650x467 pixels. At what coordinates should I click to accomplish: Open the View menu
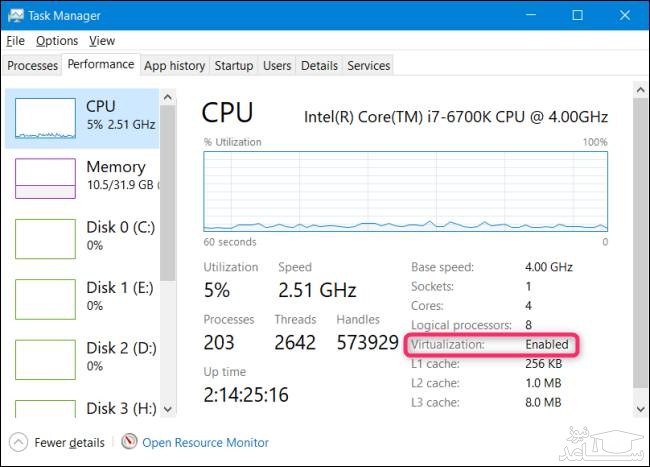[x=102, y=41]
